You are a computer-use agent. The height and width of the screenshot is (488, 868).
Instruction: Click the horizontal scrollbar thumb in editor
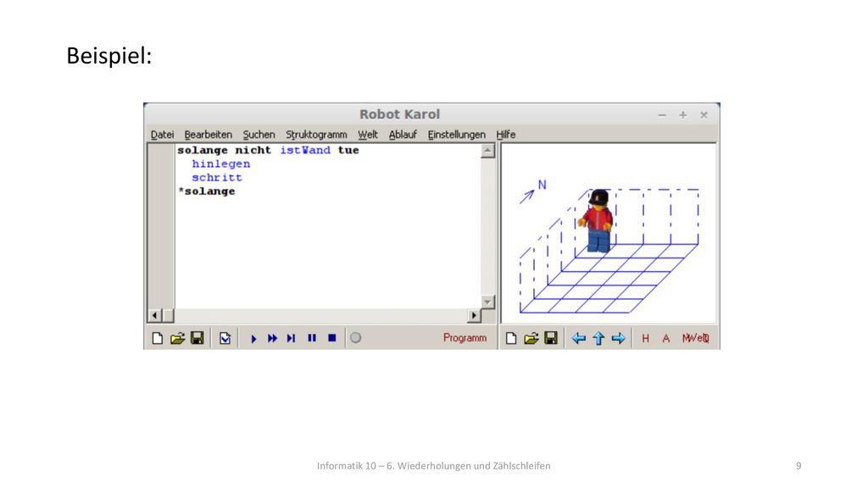coord(169,315)
